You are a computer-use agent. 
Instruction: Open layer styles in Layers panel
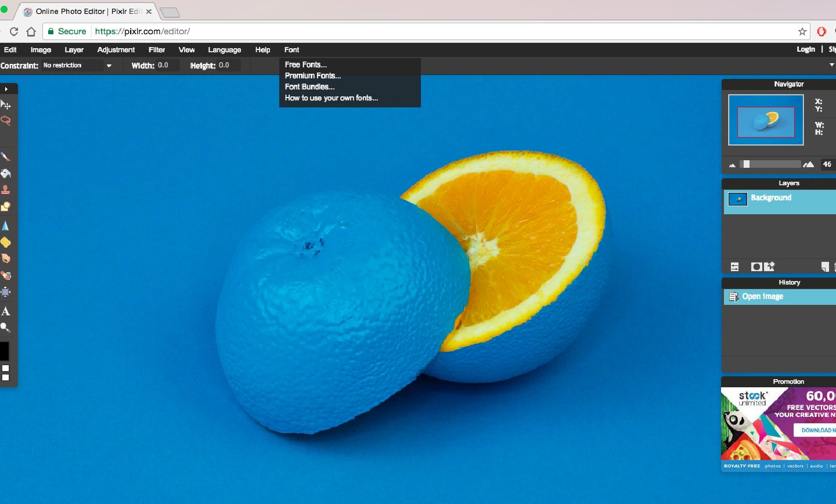click(770, 267)
